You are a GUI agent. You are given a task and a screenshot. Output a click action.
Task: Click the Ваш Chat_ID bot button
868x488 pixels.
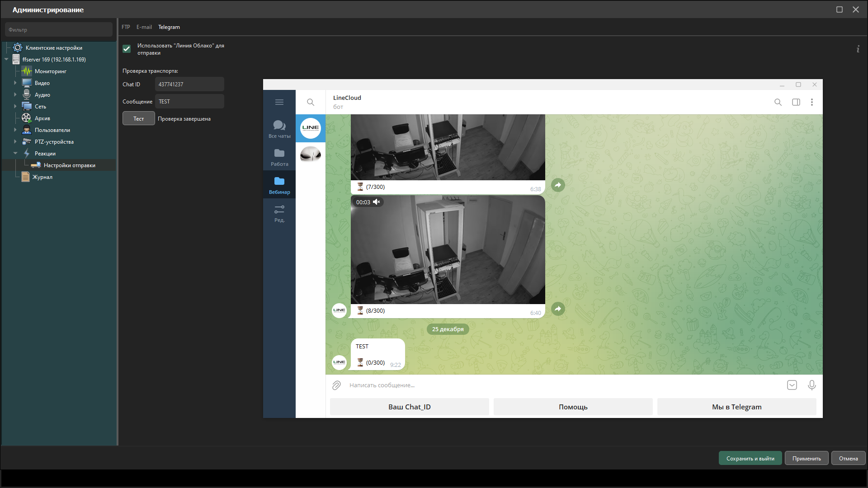click(x=409, y=407)
